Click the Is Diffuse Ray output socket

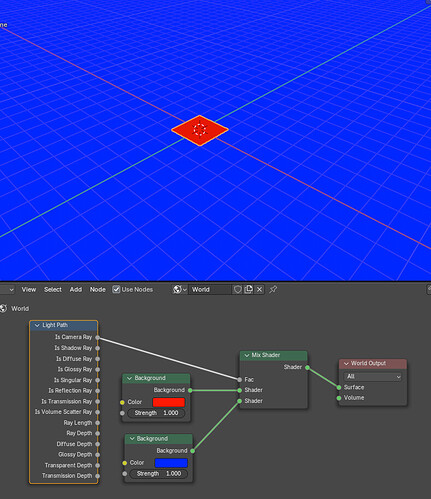(98, 359)
